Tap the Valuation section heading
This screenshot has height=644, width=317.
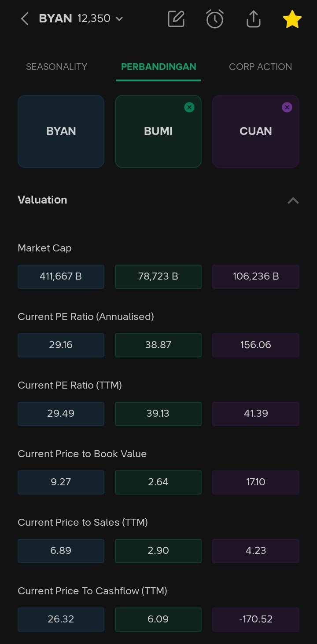pyautogui.click(x=42, y=200)
